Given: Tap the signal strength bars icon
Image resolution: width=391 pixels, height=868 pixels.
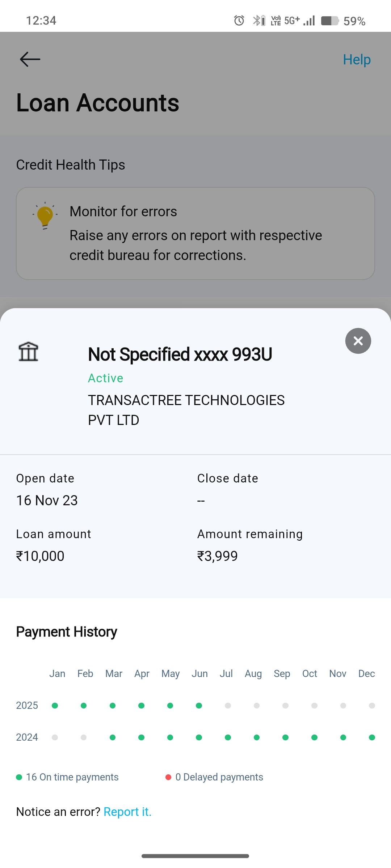Looking at the screenshot, I should click(x=309, y=21).
